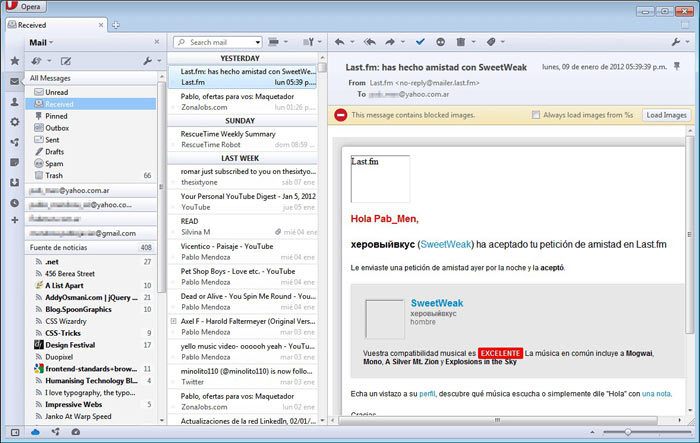Open the Sent folder

(91, 140)
